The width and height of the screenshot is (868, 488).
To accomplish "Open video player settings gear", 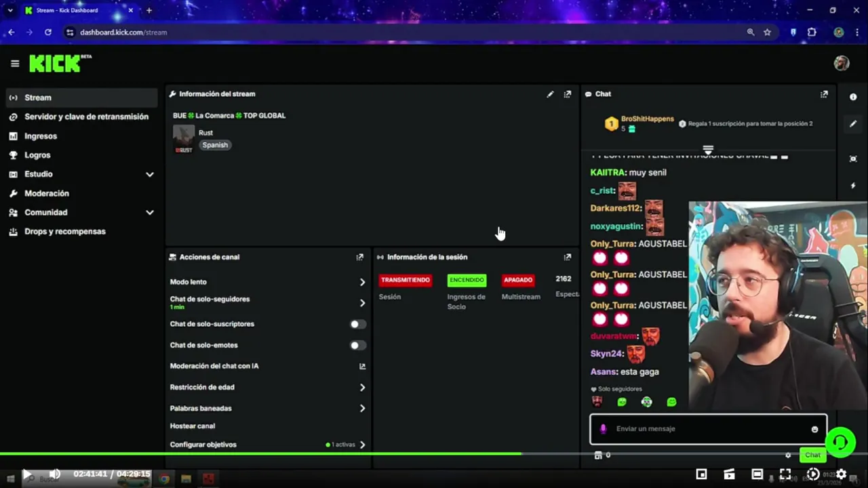I will 841,474.
